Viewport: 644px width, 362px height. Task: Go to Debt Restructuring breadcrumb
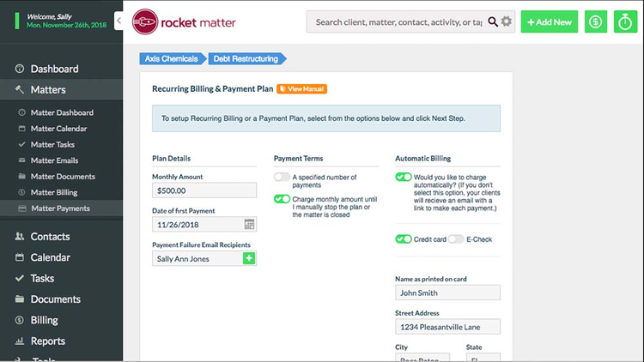pos(246,58)
